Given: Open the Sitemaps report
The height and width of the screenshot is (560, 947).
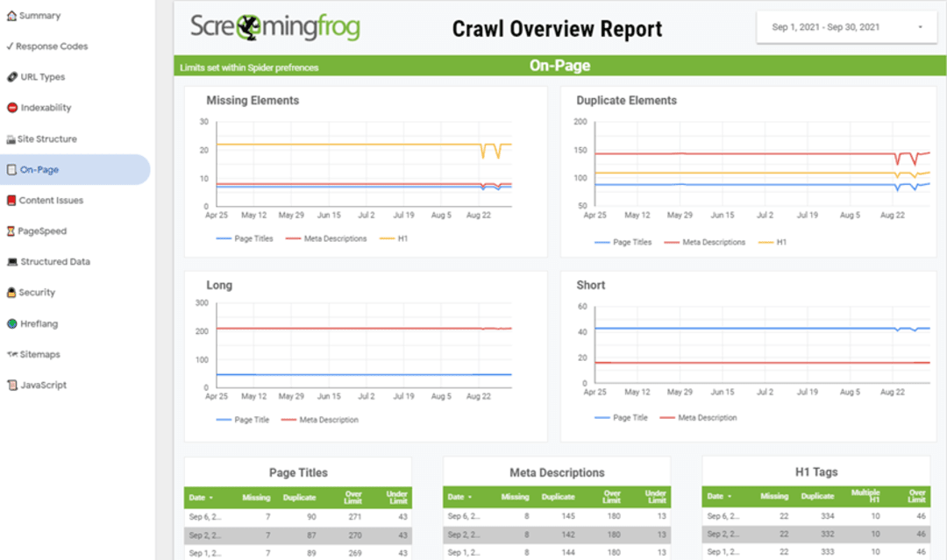Looking at the screenshot, I should pyautogui.click(x=41, y=354).
